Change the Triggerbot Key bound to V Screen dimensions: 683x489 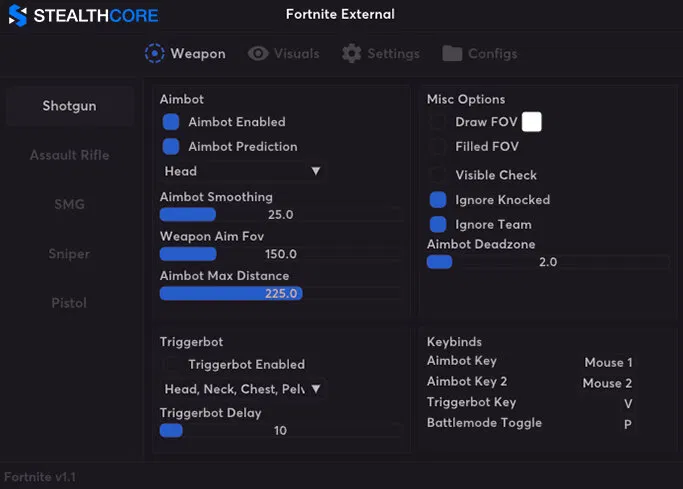click(x=627, y=403)
